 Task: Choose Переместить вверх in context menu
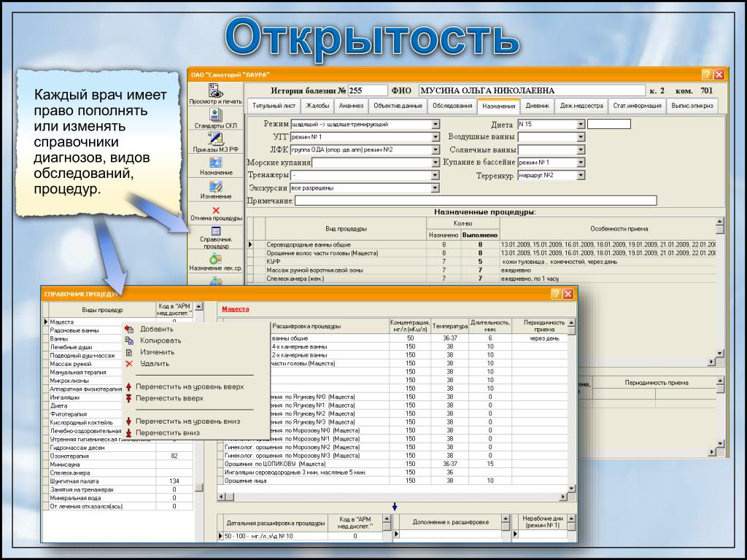tap(169, 398)
